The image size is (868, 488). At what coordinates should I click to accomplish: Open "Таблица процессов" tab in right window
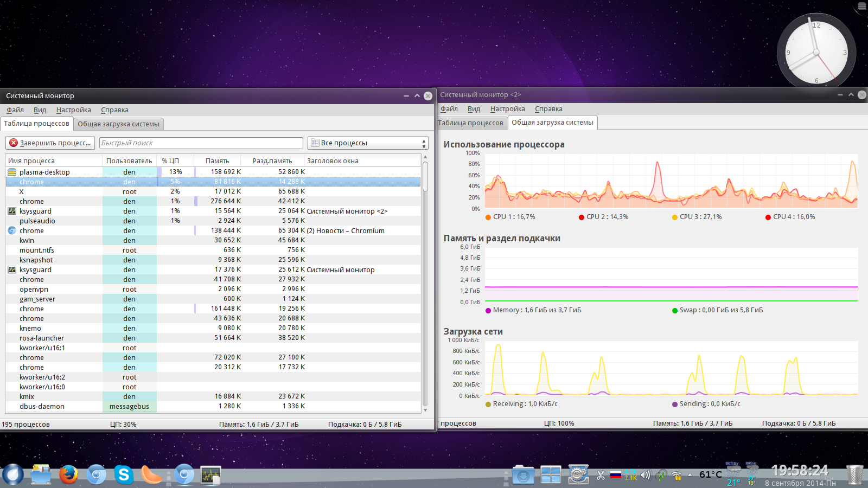click(471, 123)
